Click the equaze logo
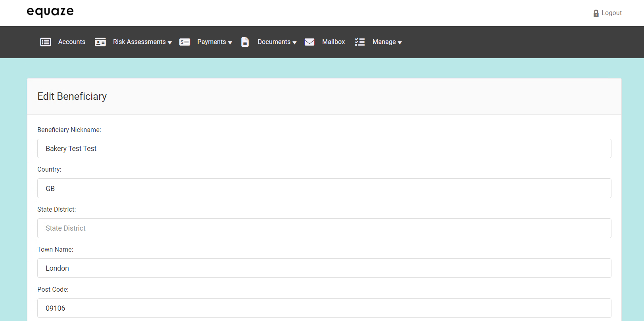 [x=50, y=12]
